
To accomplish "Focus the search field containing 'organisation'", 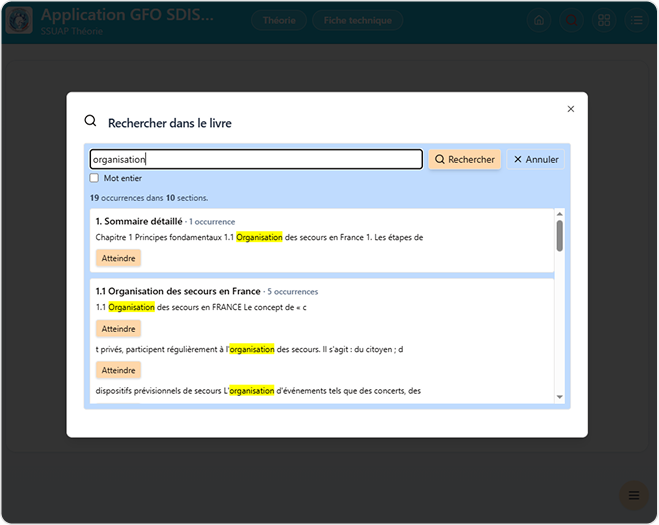I will pos(256,159).
